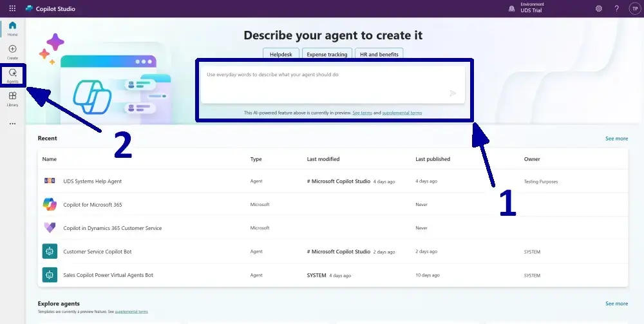Open Sales Copilot Power Virtual Agents Bot
The width and height of the screenshot is (644, 324).
(x=108, y=275)
